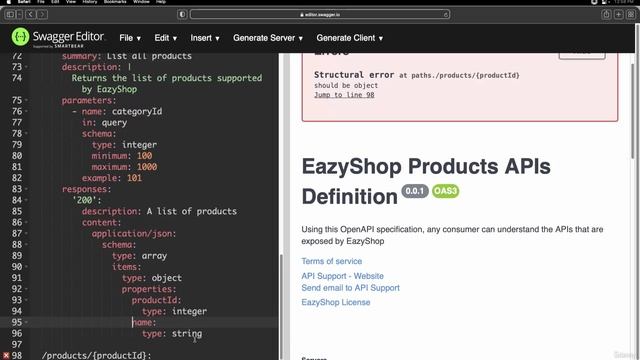Image resolution: width=640 pixels, height=360 pixels.
Task: Open the macOS History menu
Action: pos(89,2)
